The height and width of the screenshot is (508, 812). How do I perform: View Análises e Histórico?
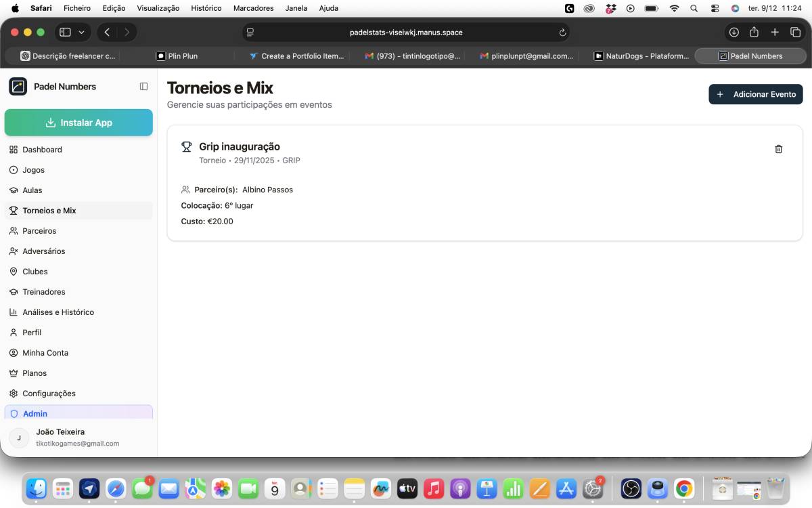(x=78, y=312)
